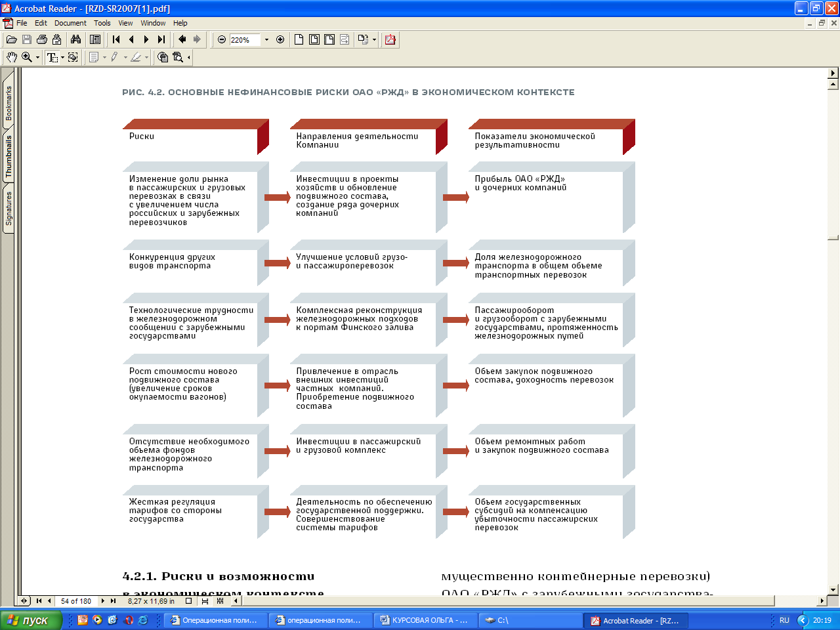
Task: Toggle the navigation pane icon
Action: pyautogui.click(x=95, y=39)
